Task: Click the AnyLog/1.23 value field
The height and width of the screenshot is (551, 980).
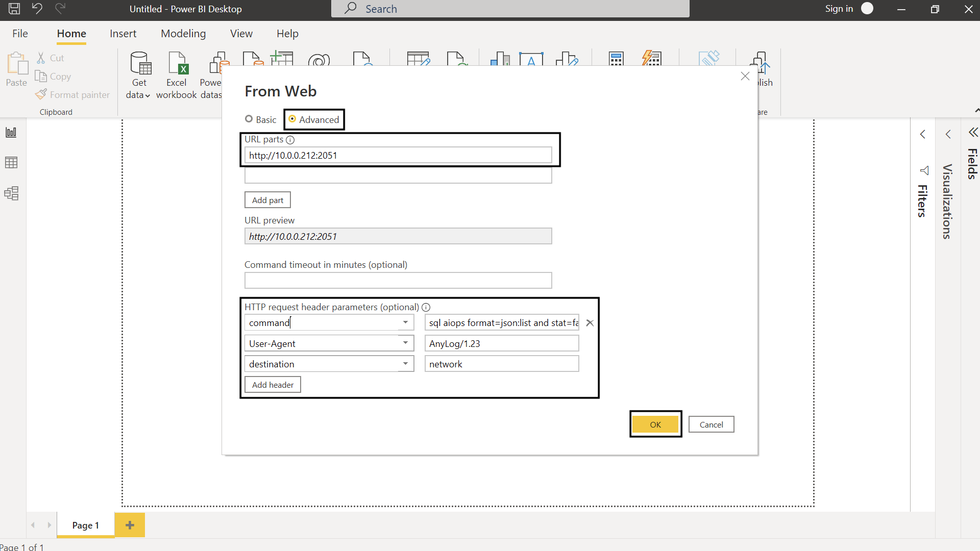Action: point(502,343)
